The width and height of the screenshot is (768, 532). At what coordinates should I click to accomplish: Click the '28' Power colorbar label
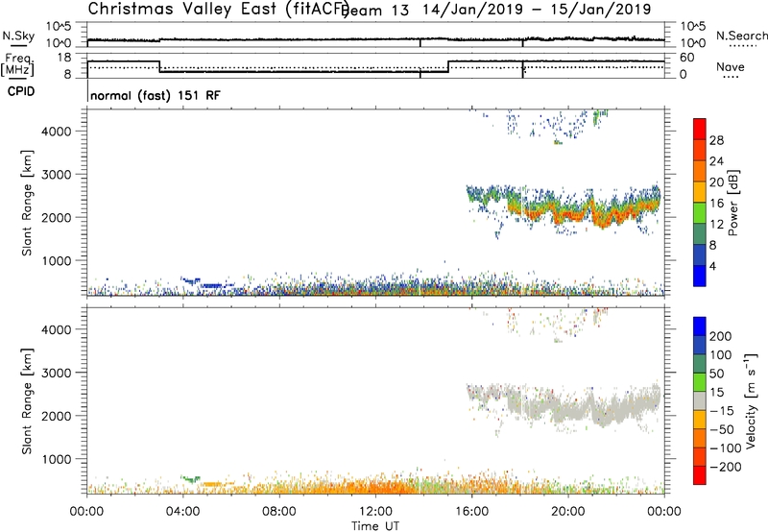(716, 140)
